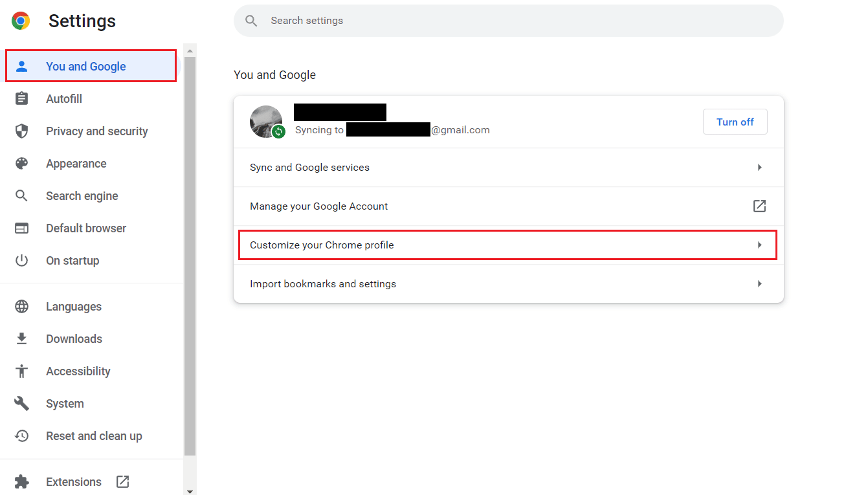This screenshot has width=868, height=495.
Task: Click the Reset and clean up history icon
Action: pos(22,435)
